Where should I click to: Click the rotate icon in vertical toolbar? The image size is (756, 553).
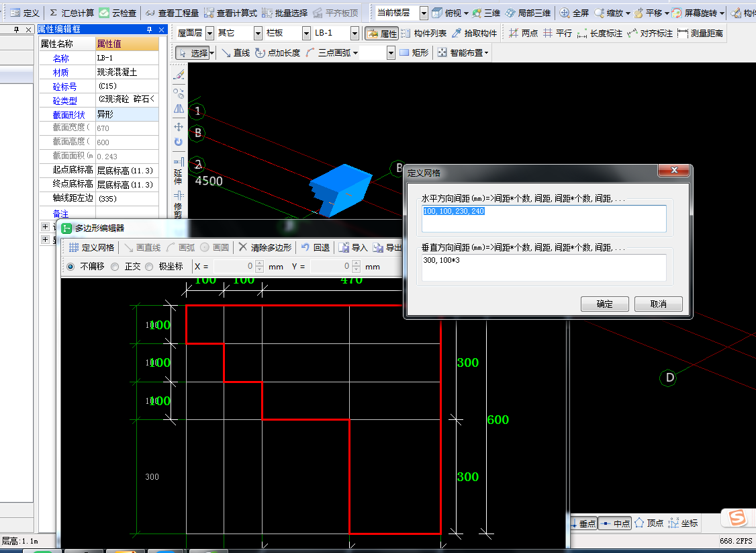[x=179, y=142]
